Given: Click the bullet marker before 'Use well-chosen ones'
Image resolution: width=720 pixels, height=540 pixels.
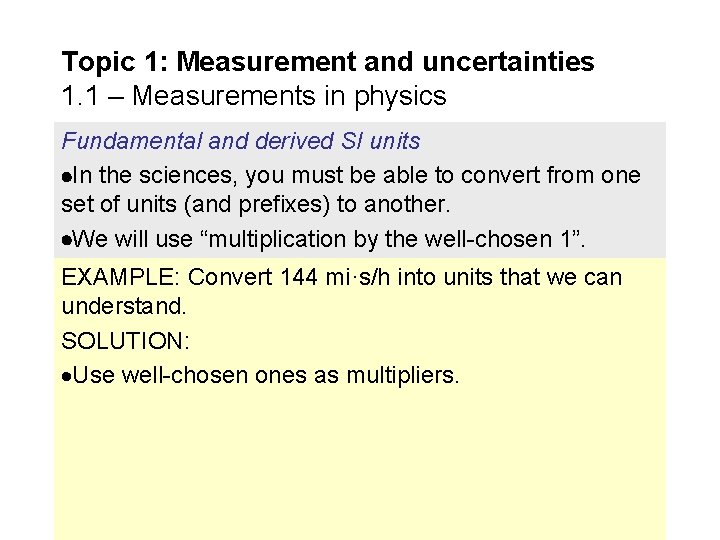Looking at the screenshot, I should [x=67, y=376].
